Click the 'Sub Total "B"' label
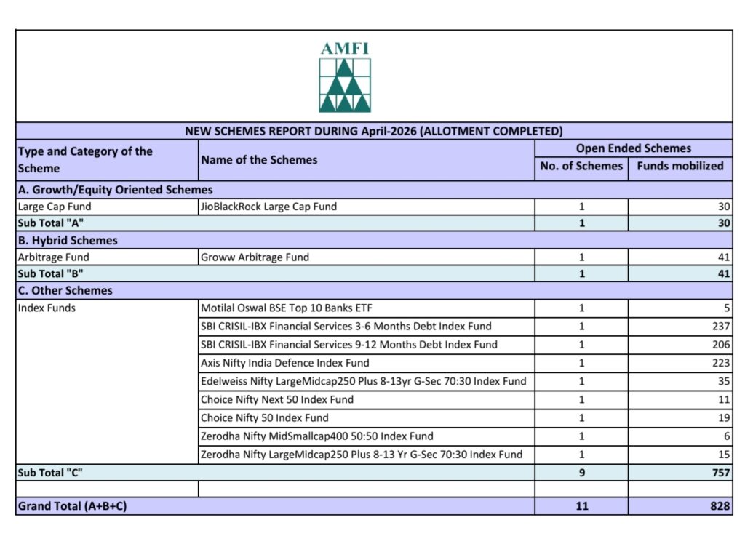 click(50, 273)
